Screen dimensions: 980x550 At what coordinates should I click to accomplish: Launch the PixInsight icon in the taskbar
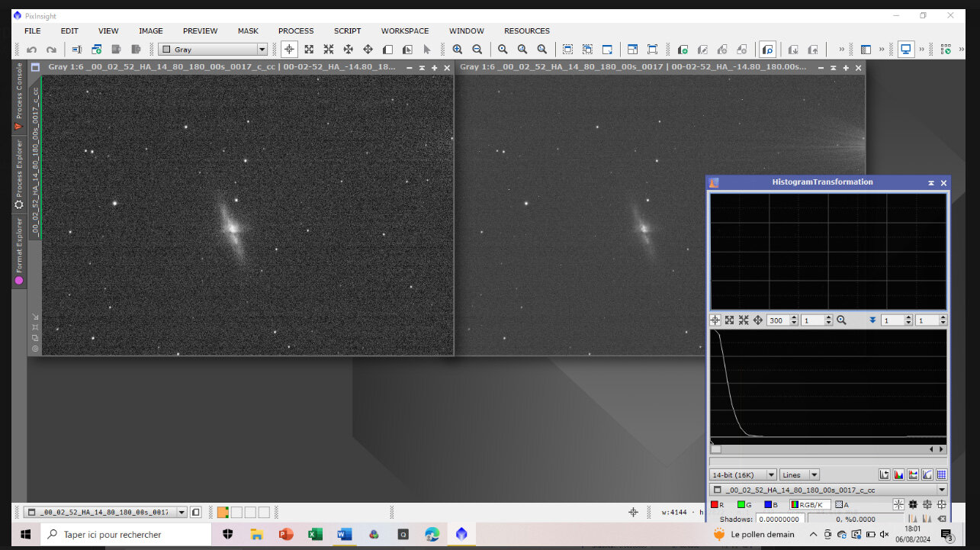461,534
